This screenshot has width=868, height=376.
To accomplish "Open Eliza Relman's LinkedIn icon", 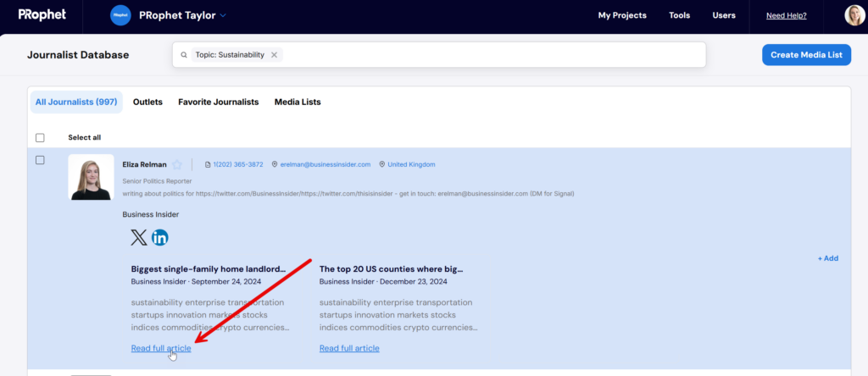I will pos(160,238).
